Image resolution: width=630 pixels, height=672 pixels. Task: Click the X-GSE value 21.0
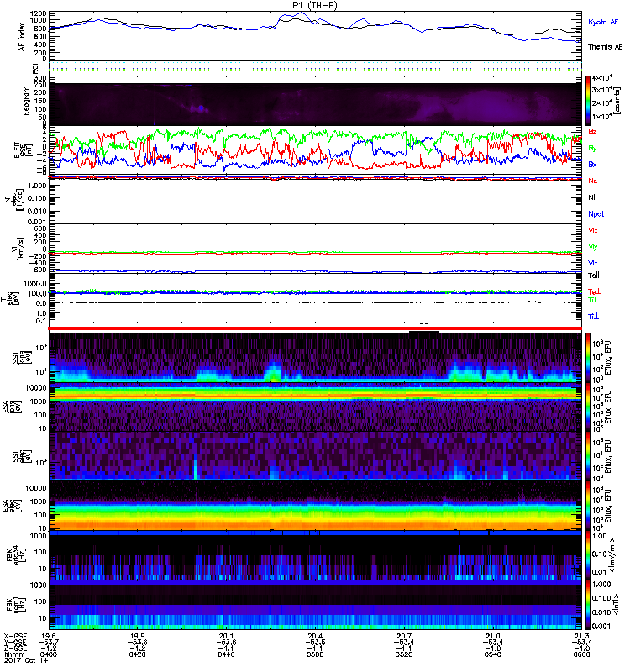[493, 636]
